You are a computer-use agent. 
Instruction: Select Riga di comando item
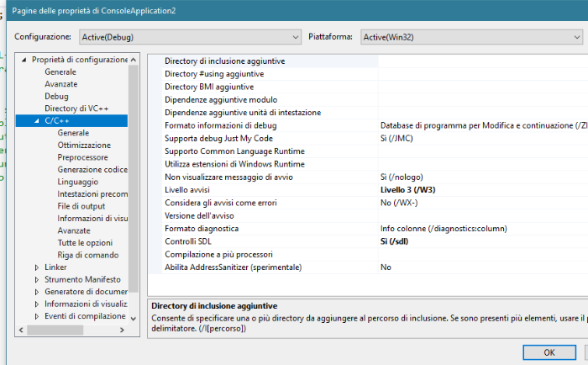point(87,255)
